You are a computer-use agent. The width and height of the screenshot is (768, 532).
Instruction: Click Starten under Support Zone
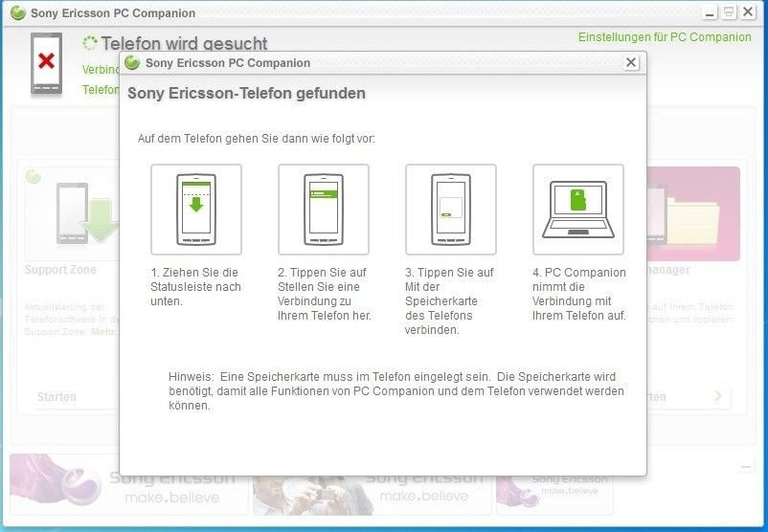[x=56, y=396]
